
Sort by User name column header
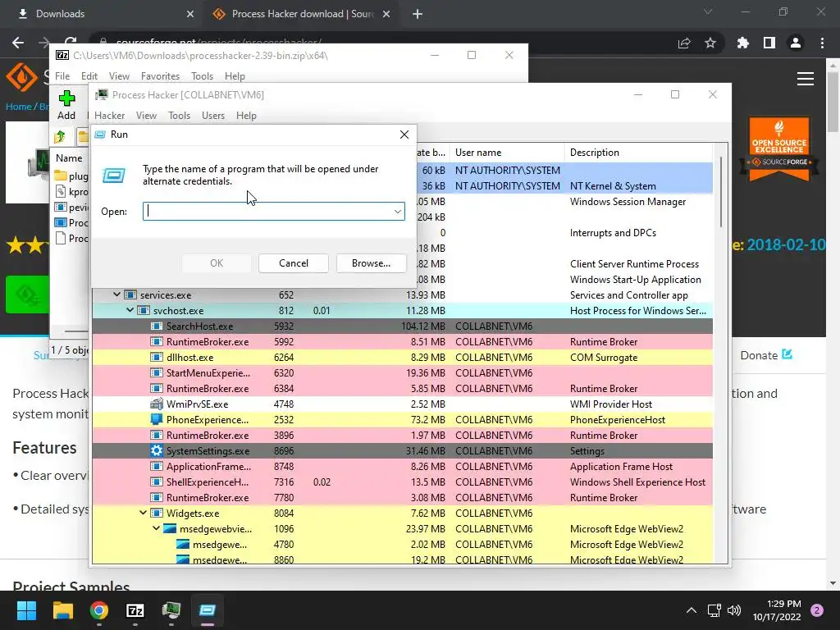(507, 153)
